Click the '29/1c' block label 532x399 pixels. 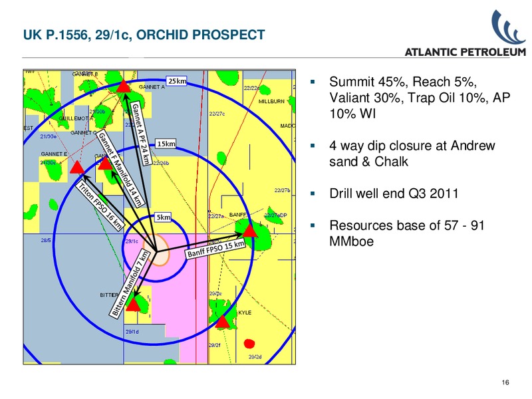pos(132,241)
